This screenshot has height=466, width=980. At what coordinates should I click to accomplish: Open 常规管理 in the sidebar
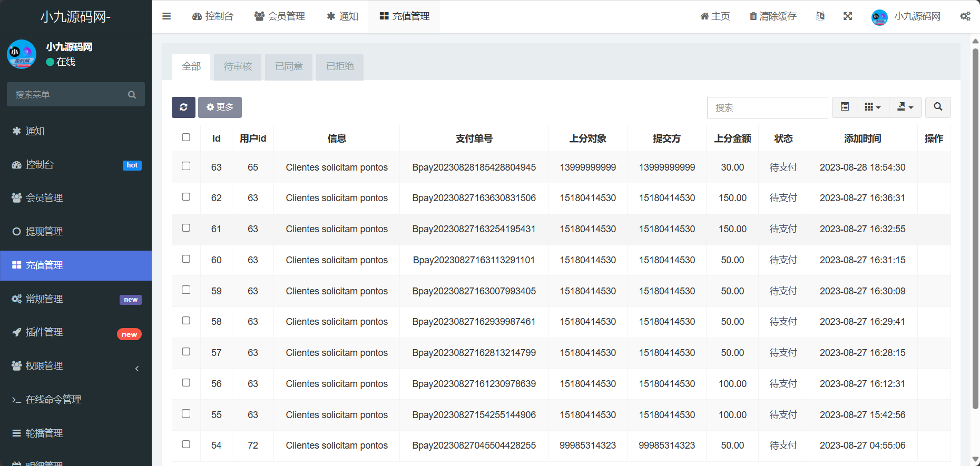tap(76, 299)
